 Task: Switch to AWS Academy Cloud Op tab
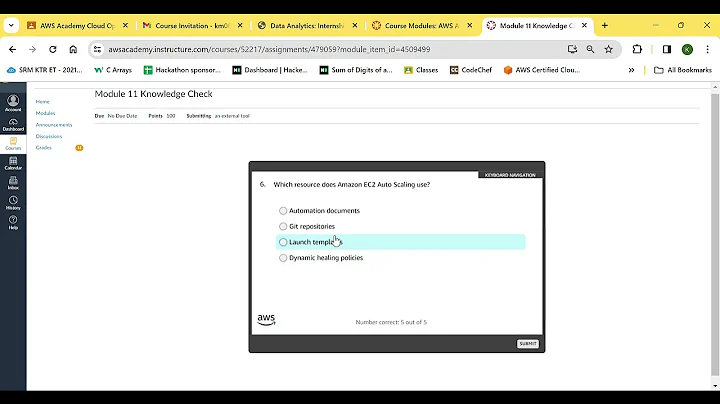click(77, 26)
